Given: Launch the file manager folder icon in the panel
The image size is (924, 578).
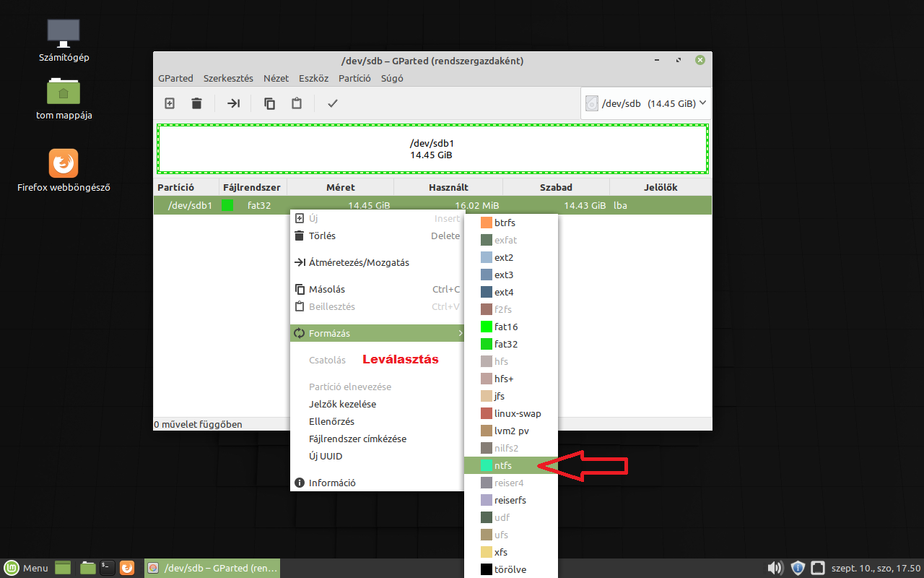Looking at the screenshot, I should point(88,568).
